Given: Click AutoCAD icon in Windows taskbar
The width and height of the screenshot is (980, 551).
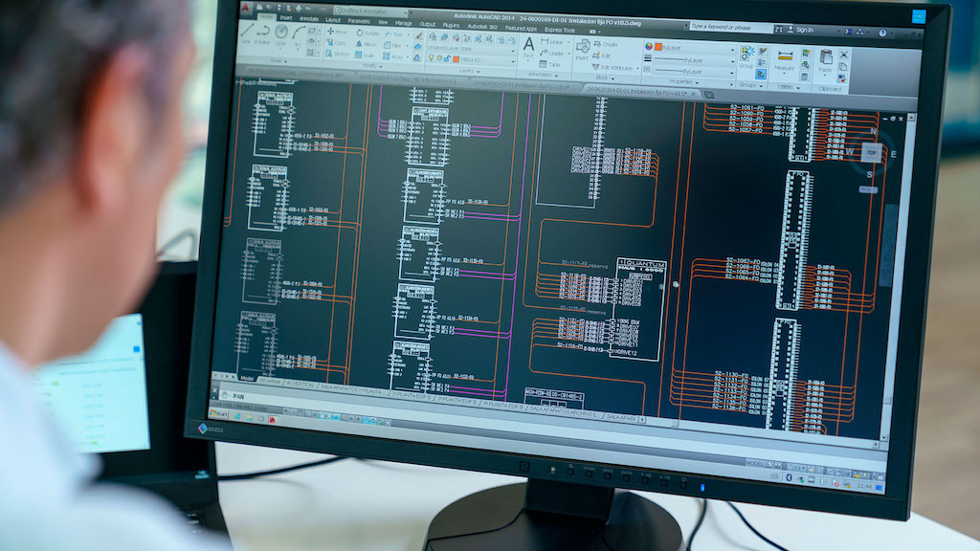Looking at the screenshot, I should pyautogui.click(x=272, y=420).
